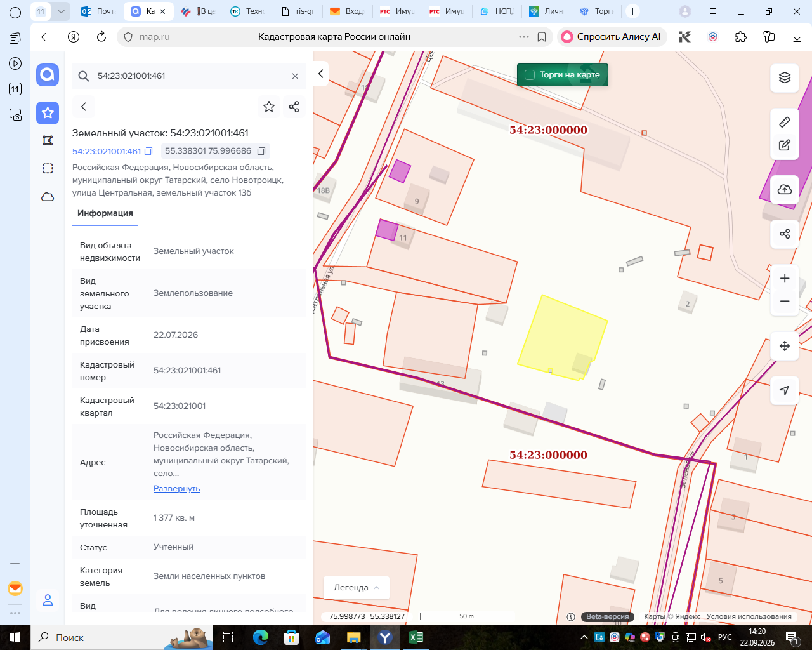Image resolution: width=812 pixels, height=650 pixels.
Task: Click the cloud upload button on map
Action: 785,189
